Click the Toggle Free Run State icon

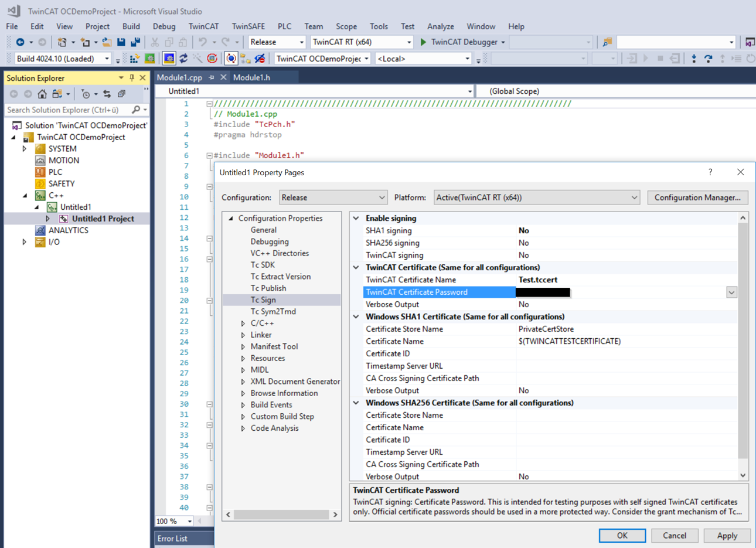click(212, 59)
